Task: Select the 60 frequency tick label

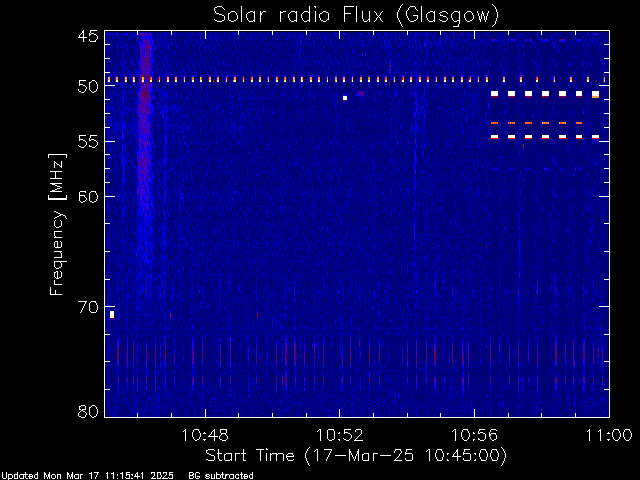Action: click(88, 197)
